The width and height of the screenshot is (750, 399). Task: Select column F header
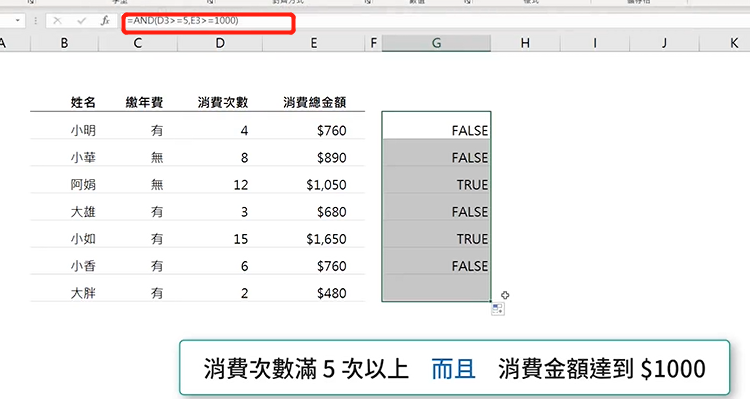(374, 44)
